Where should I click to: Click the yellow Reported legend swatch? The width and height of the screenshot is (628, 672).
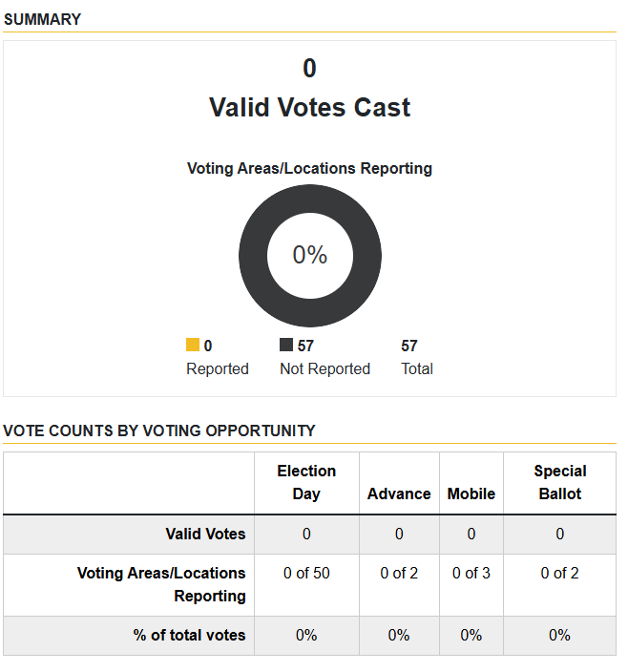coord(193,346)
